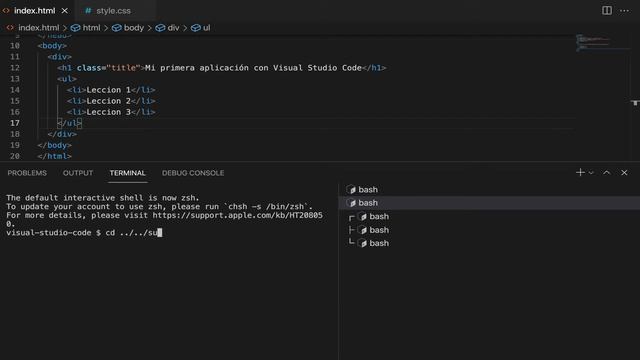Click the Leccion 2 list item line
The height and width of the screenshot is (360, 640).
tap(111, 101)
